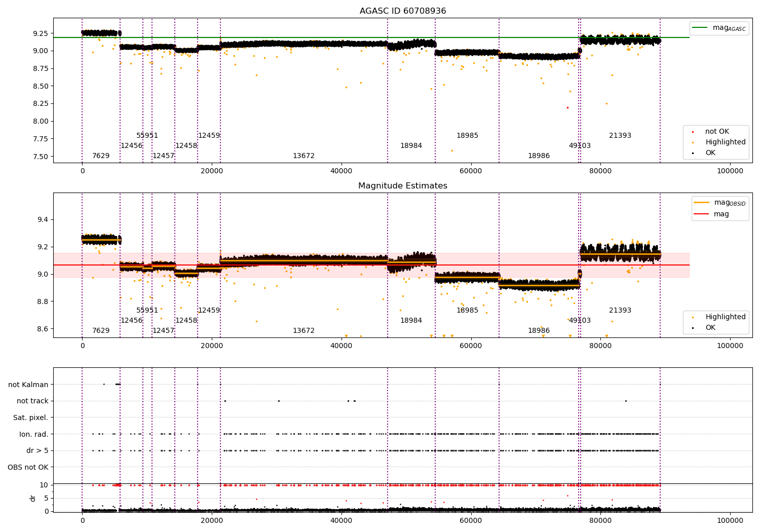Click y-tick 9.4 on the middle plot
Image resolution: width=760 pixels, height=532 pixels.
(43, 220)
